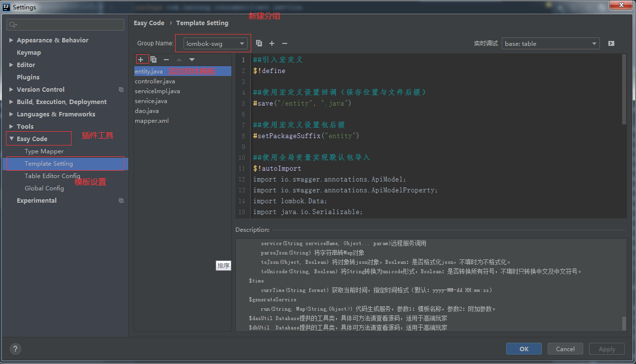Click the $!autoImport code line
The width and height of the screenshot is (636, 364).
pos(277,169)
